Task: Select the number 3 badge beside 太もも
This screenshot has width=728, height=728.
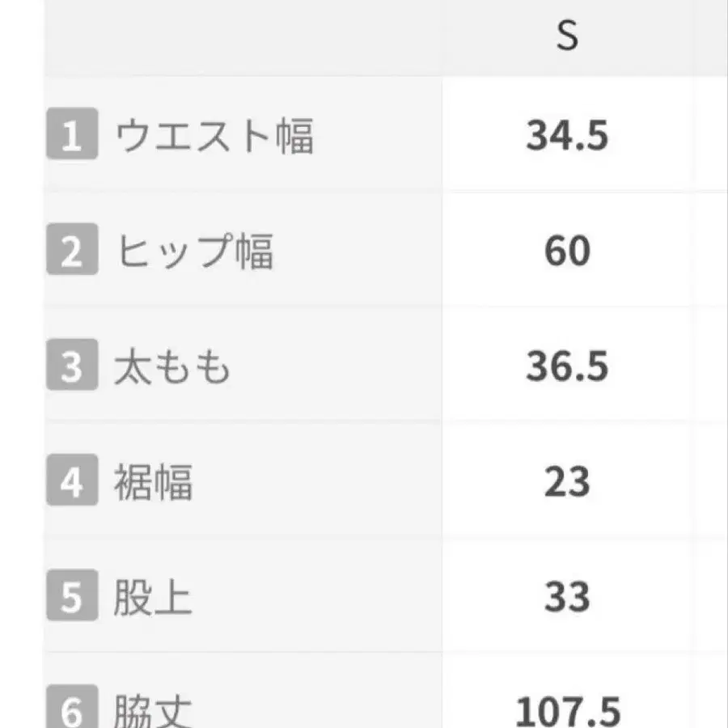Action: point(72,367)
